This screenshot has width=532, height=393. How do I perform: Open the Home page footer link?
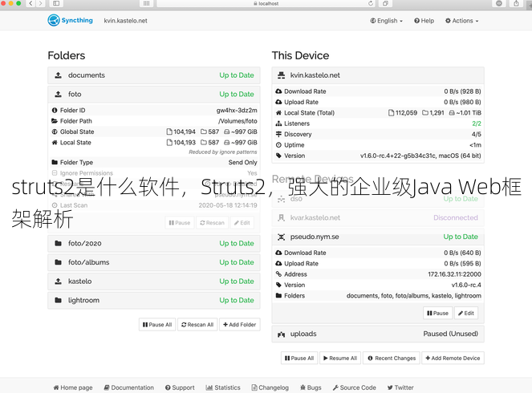pyautogui.click(x=73, y=387)
